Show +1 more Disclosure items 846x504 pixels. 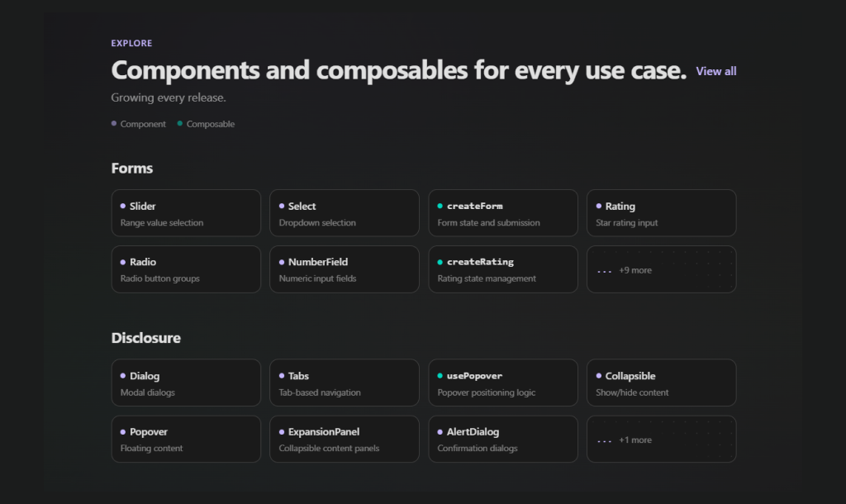tap(662, 439)
